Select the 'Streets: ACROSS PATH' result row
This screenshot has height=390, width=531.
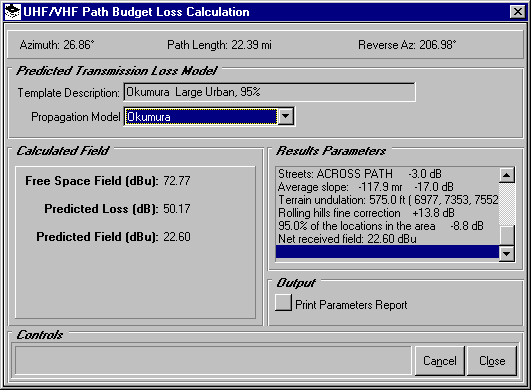387,174
